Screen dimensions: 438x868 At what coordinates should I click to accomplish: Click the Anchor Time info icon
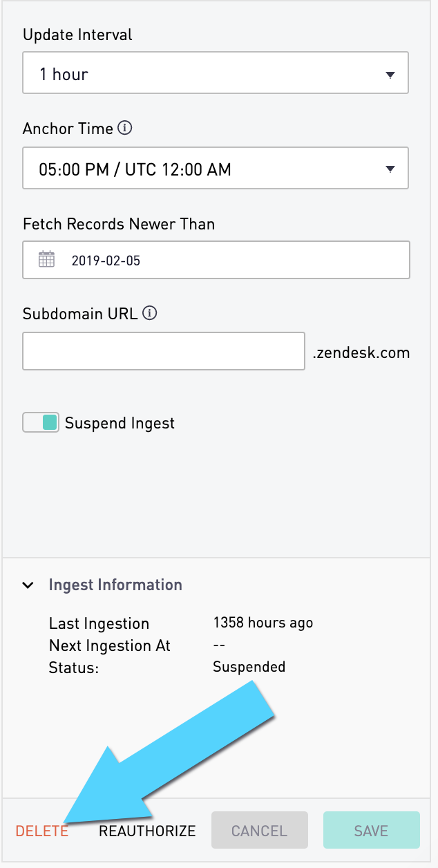click(x=125, y=129)
